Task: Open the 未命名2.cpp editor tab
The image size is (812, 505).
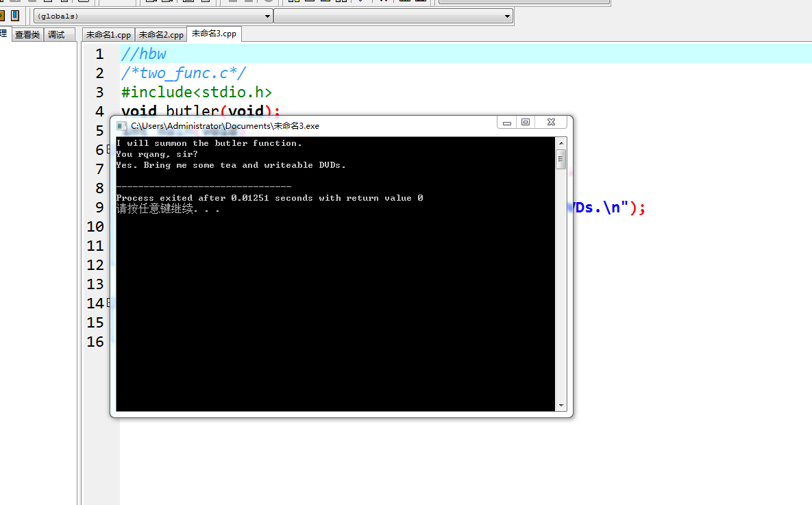Action: (161, 35)
